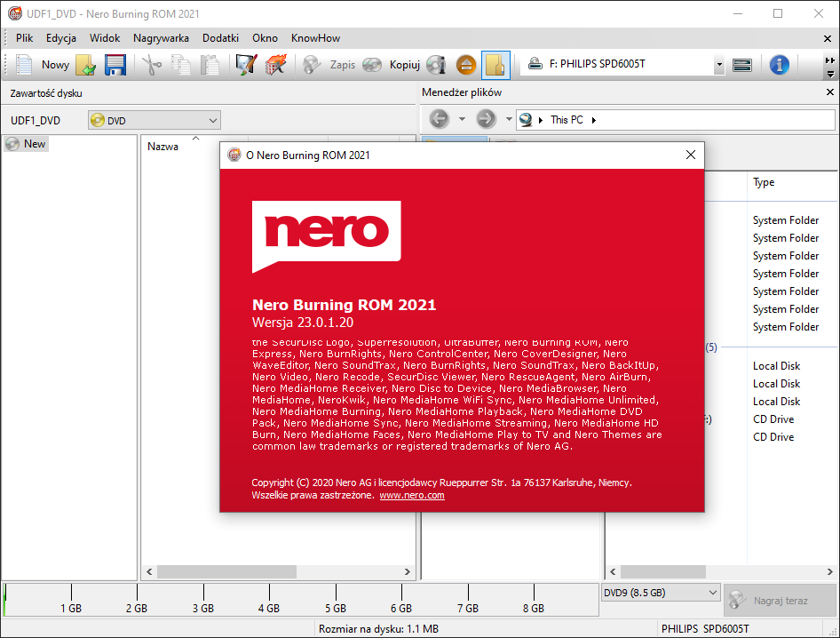Click the file manager horizontal scrollbar thumb
The height and width of the screenshot is (638, 840).
tap(662, 571)
